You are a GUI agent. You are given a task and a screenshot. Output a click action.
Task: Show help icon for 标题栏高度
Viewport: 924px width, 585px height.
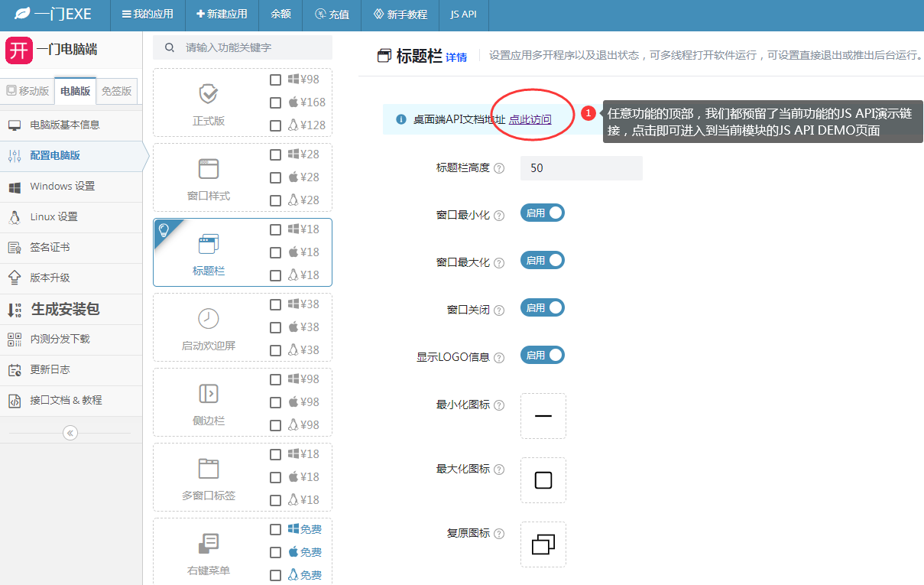[x=499, y=168]
